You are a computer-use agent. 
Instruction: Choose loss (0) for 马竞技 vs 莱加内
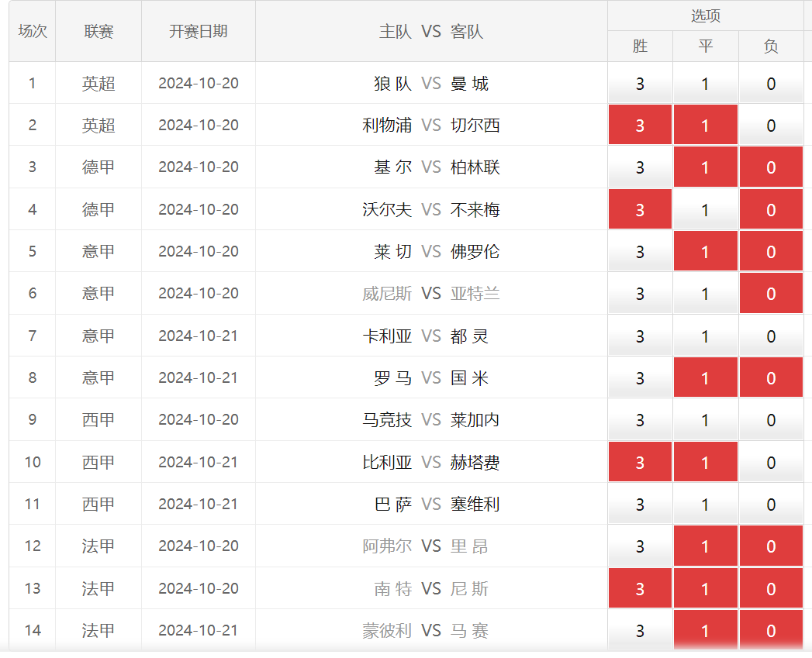pyautogui.click(x=771, y=419)
